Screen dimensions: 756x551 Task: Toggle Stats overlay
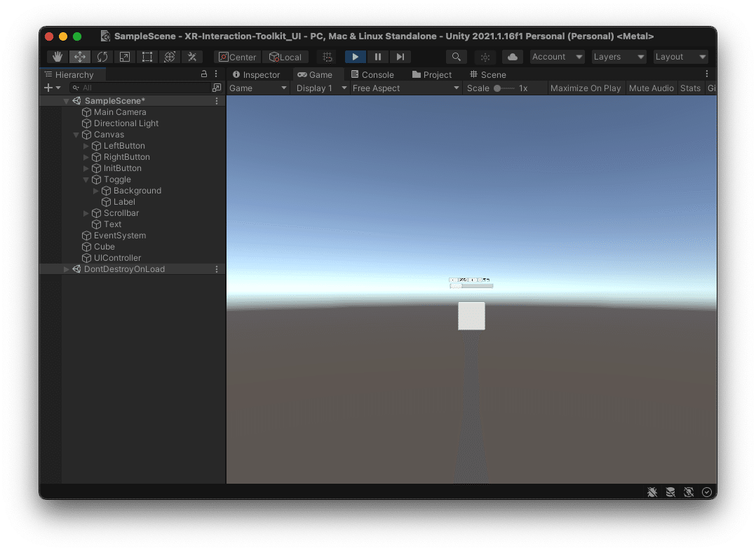coord(690,88)
